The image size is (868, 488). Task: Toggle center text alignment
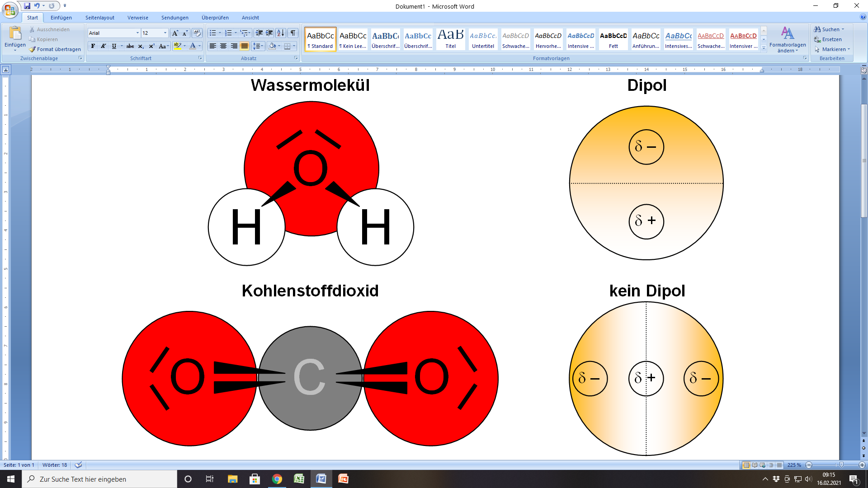pyautogui.click(x=223, y=46)
